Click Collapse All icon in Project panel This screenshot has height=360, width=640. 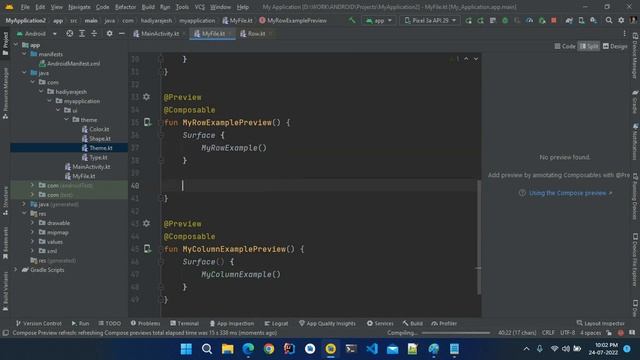coord(94,33)
